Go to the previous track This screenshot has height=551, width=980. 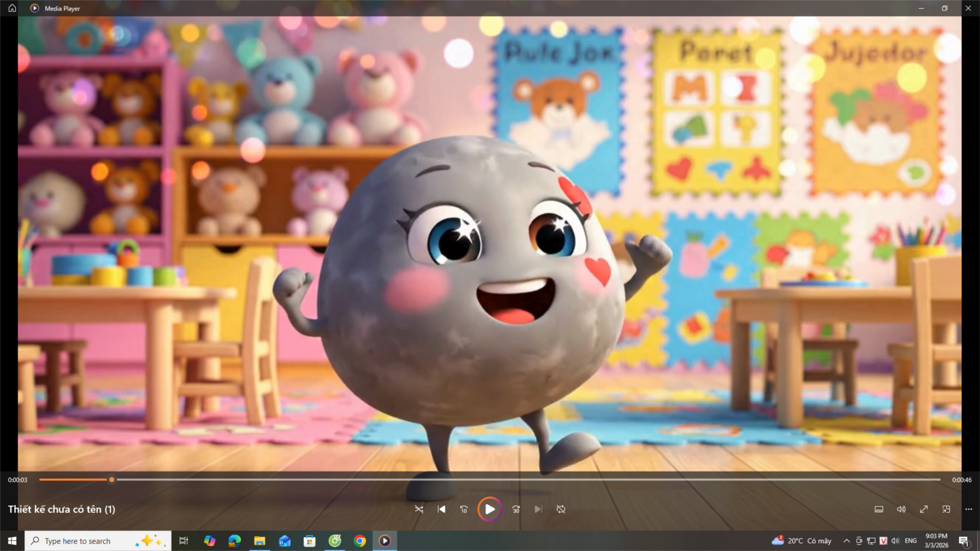(441, 509)
